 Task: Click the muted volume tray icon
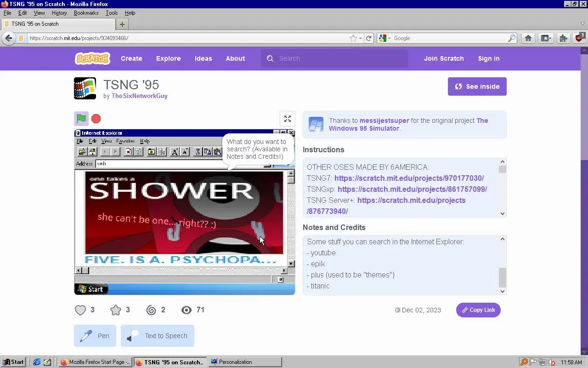tap(552, 362)
